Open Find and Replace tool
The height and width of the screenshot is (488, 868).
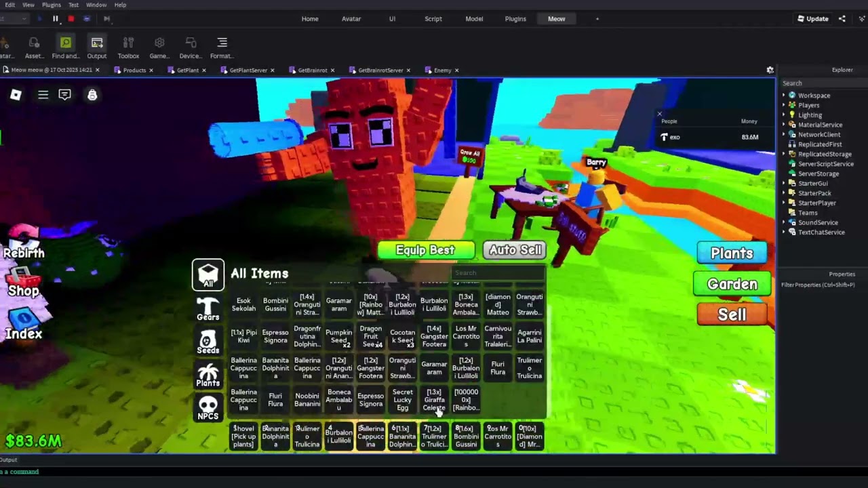[65, 47]
